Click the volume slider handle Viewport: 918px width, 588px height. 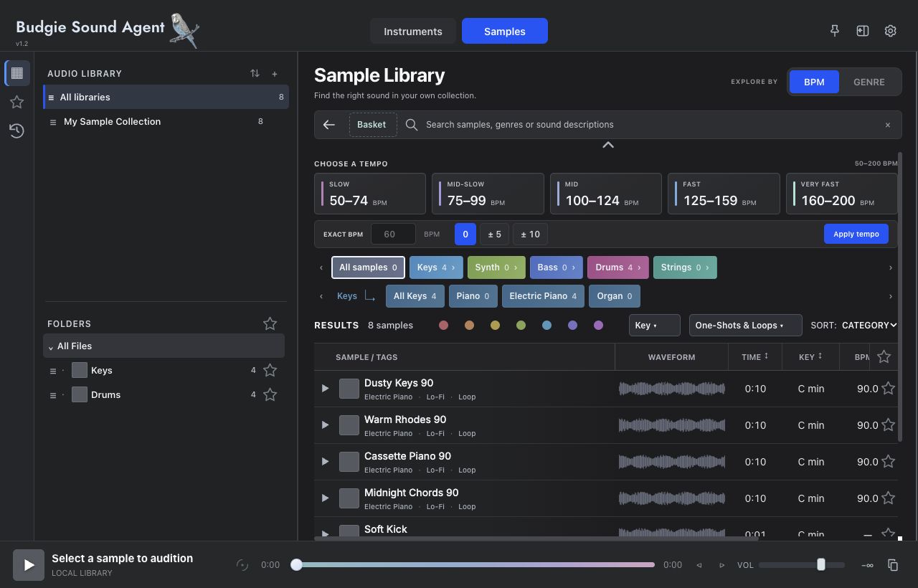pos(821,565)
